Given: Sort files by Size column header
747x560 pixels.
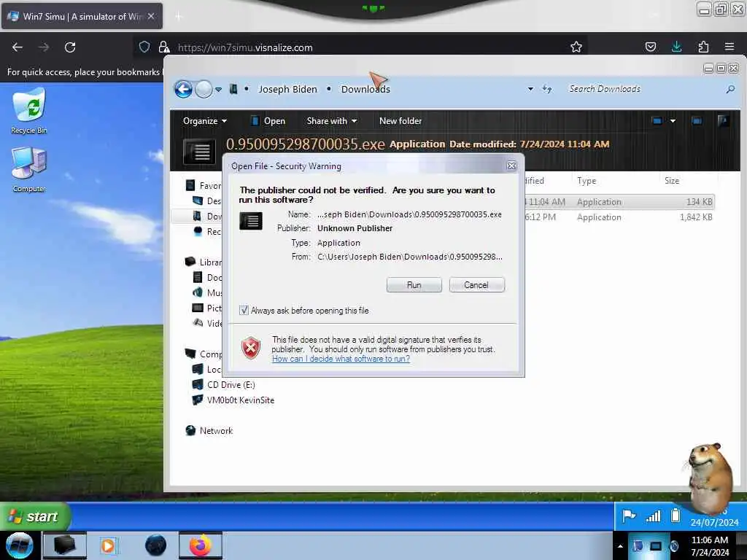Looking at the screenshot, I should click(672, 181).
